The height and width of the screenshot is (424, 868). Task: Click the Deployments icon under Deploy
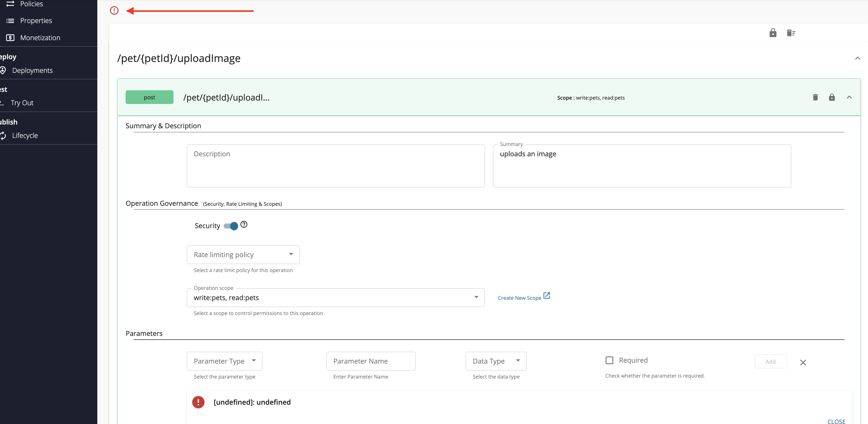coord(3,70)
